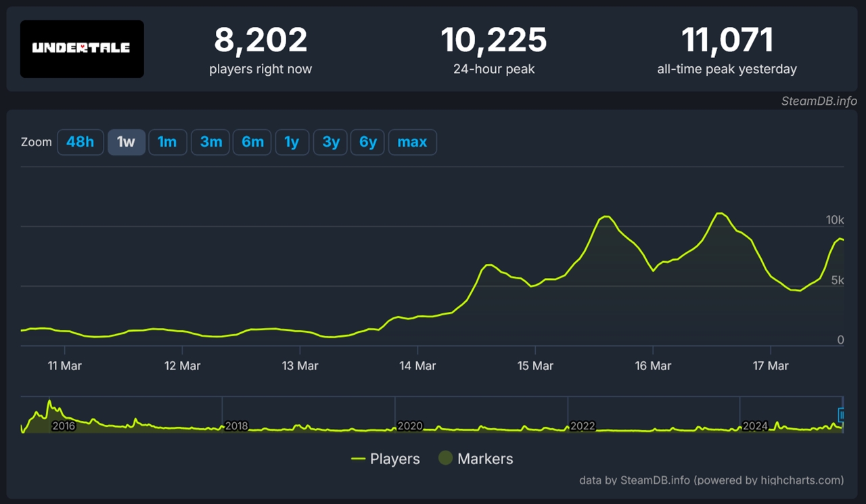The image size is (866, 504).
Task: Click the SteamDB.info watermark text
Action: [x=819, y=101]
